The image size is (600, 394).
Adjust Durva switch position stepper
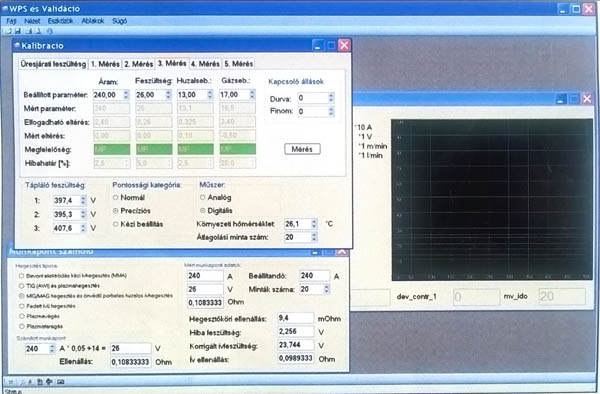(x=331, y=98)
